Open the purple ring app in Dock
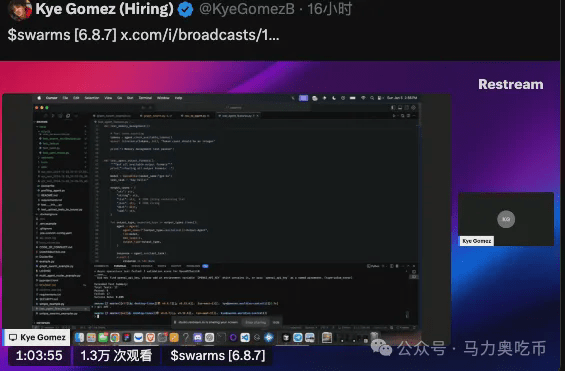 [233, 338]
